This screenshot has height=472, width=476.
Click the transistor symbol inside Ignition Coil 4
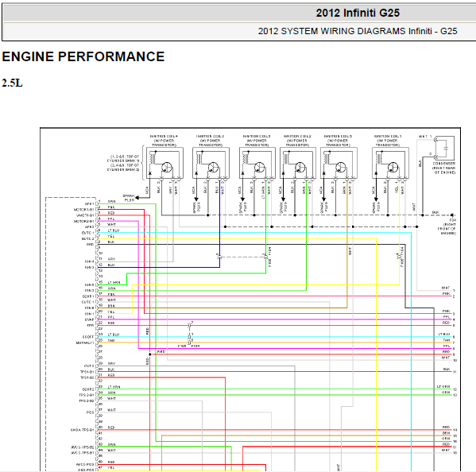(167, 167)
